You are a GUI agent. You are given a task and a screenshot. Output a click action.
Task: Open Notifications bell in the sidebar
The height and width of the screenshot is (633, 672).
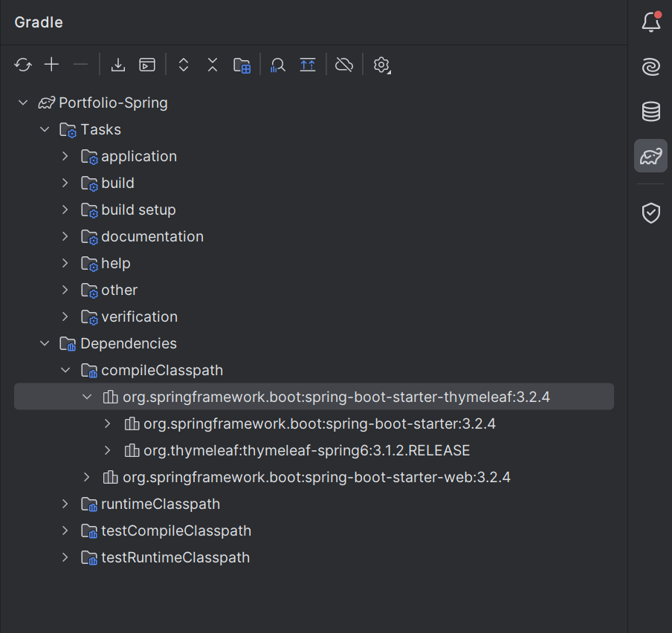click(651, 22)
